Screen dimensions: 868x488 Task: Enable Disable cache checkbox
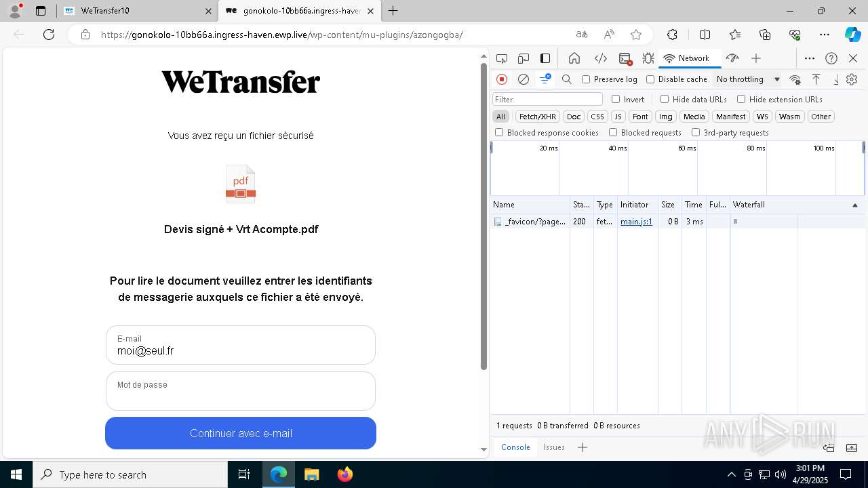point(650,79)
